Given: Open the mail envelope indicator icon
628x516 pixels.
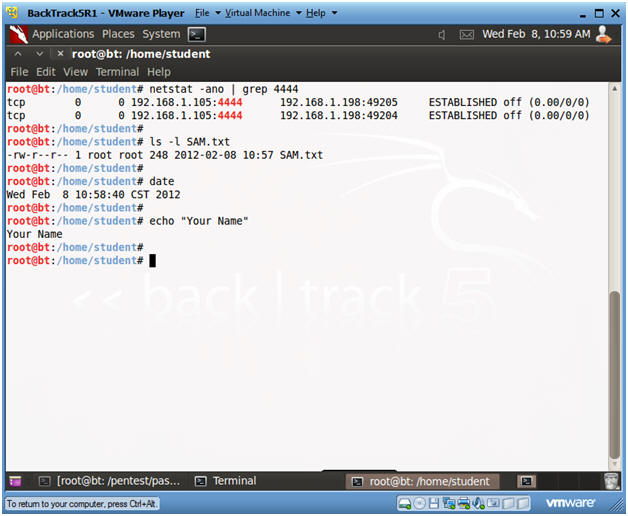Looking at the screenshot, I should click(x=467, y=35).
